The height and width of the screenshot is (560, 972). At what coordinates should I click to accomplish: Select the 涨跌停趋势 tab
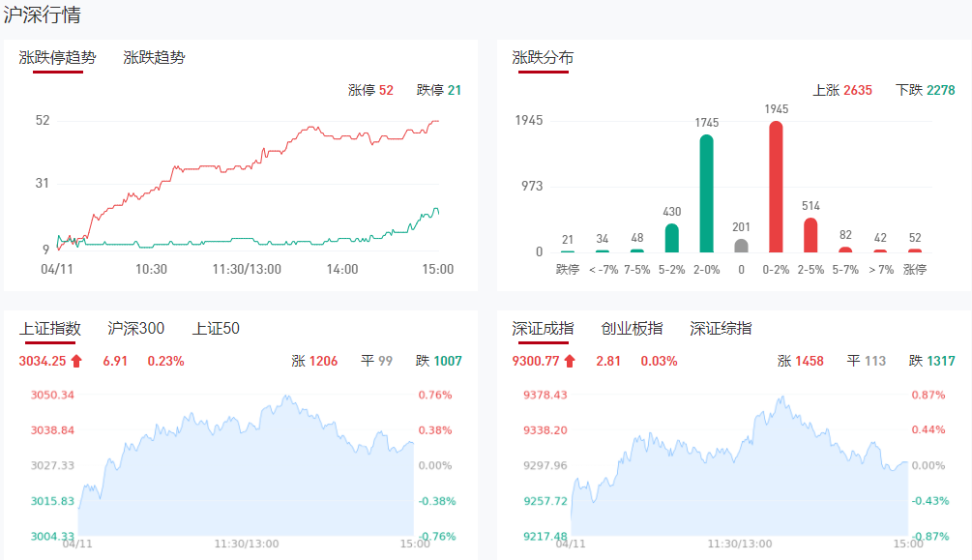coord(58,57)
